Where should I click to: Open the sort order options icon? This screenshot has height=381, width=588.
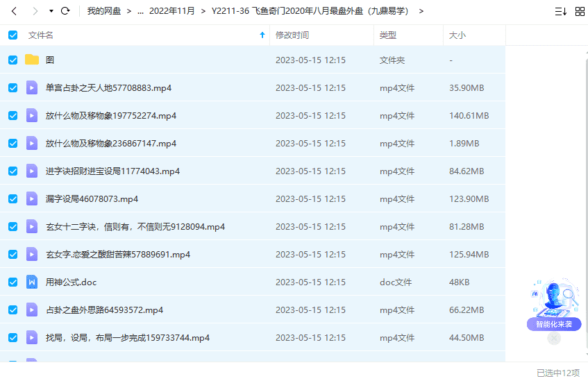560,11
